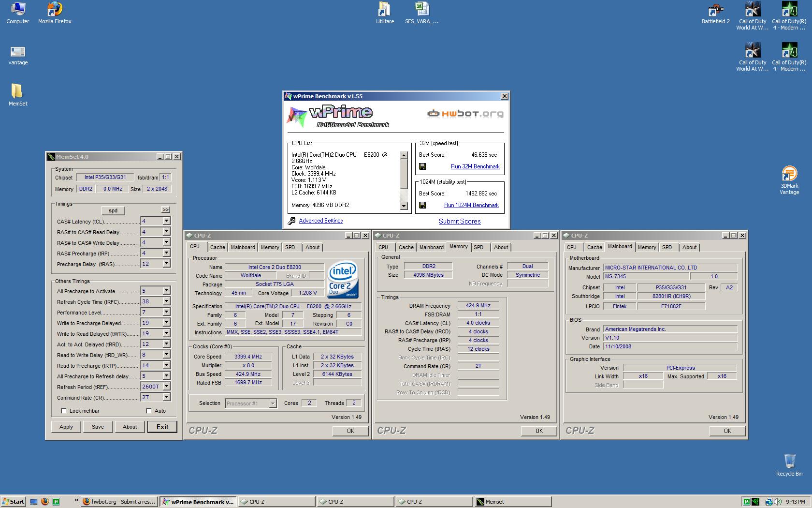Click the BIOS Date 11/10/2008 field
The image size is (812, 508).
tap(671, 346)
